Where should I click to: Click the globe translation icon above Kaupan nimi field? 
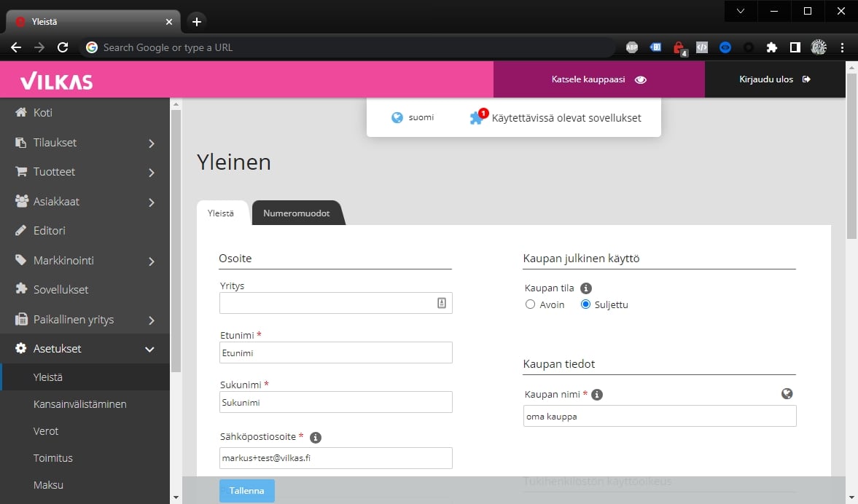[787, 393]
